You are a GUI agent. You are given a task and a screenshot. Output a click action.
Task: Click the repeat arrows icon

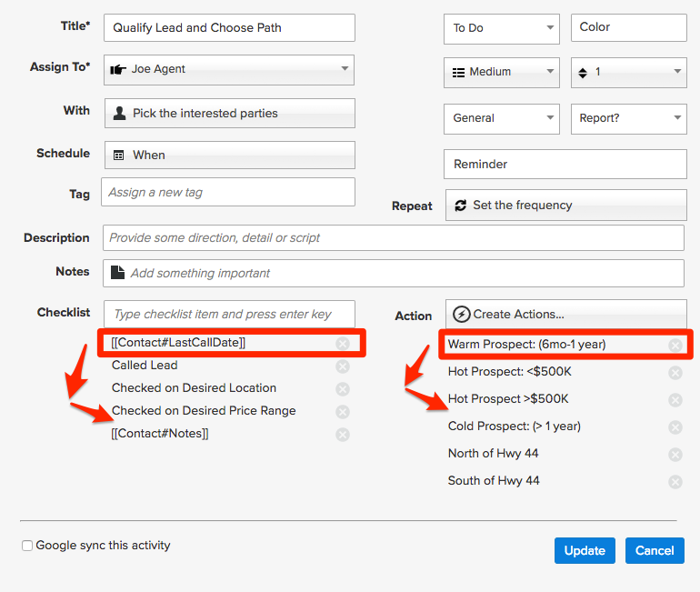click(460, 206)
